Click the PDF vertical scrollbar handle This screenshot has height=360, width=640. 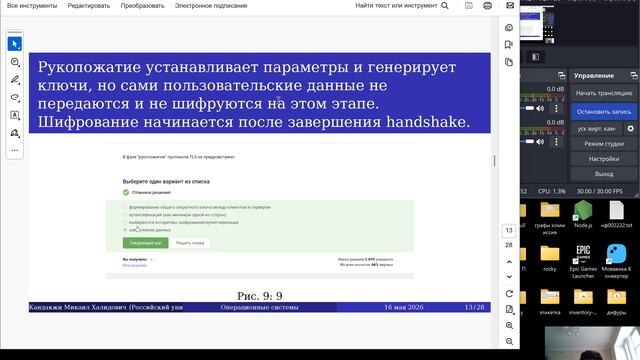(494, 161)
